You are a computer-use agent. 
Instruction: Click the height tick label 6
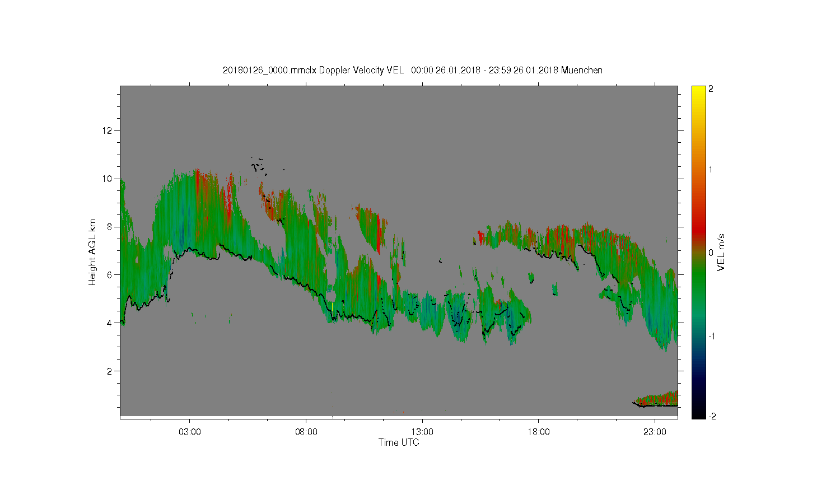[x=110, y=275]
